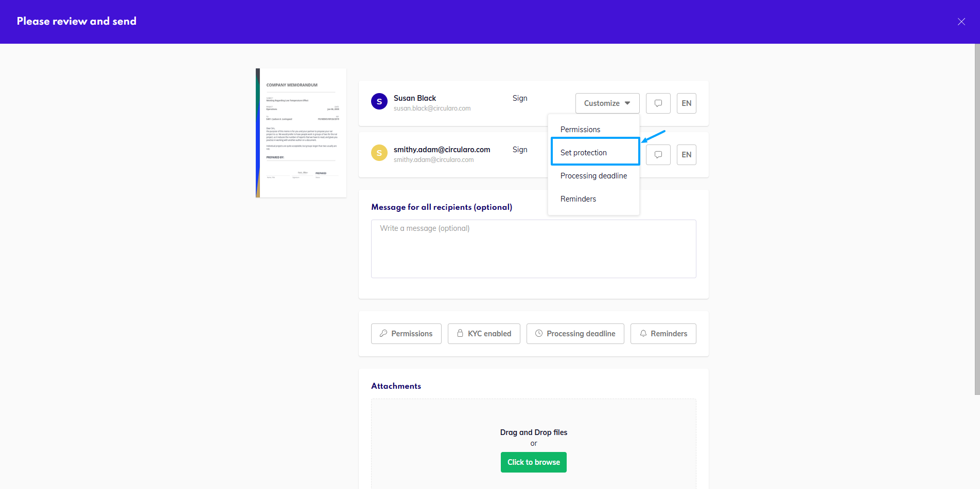Toggle the KYC enabled button

484,334
